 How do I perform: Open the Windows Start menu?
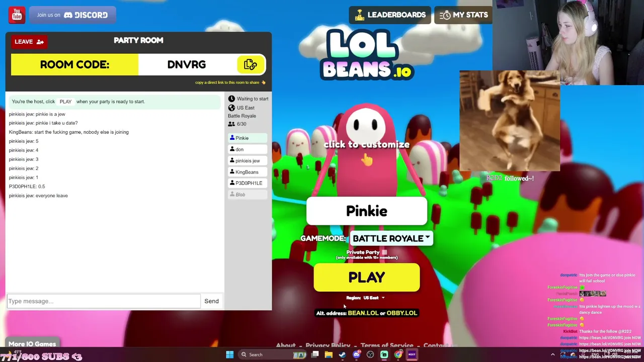coord(230,354)
